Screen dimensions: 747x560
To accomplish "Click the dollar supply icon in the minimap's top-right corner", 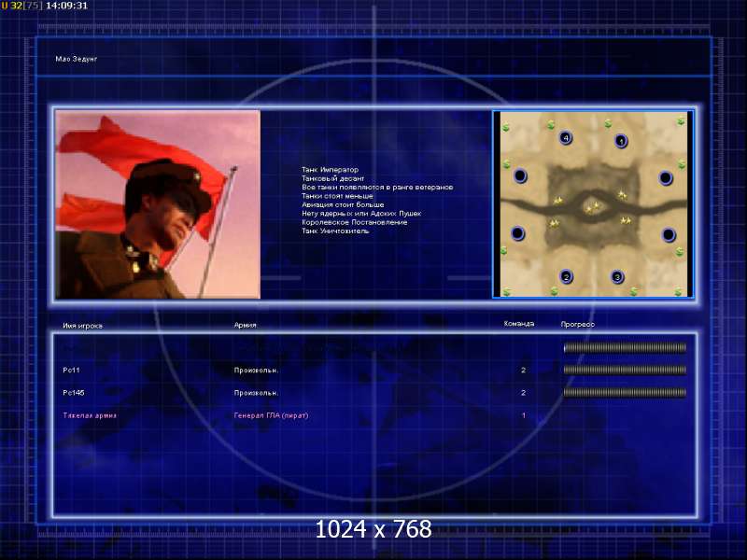I will 682,122.
